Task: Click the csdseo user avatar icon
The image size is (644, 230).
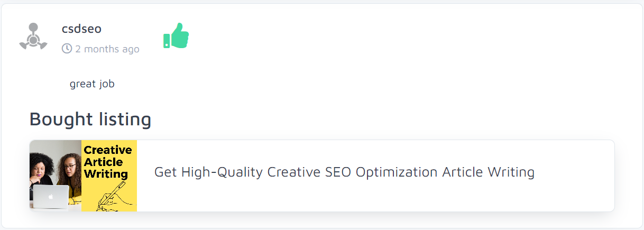Action: click(33, 36)
